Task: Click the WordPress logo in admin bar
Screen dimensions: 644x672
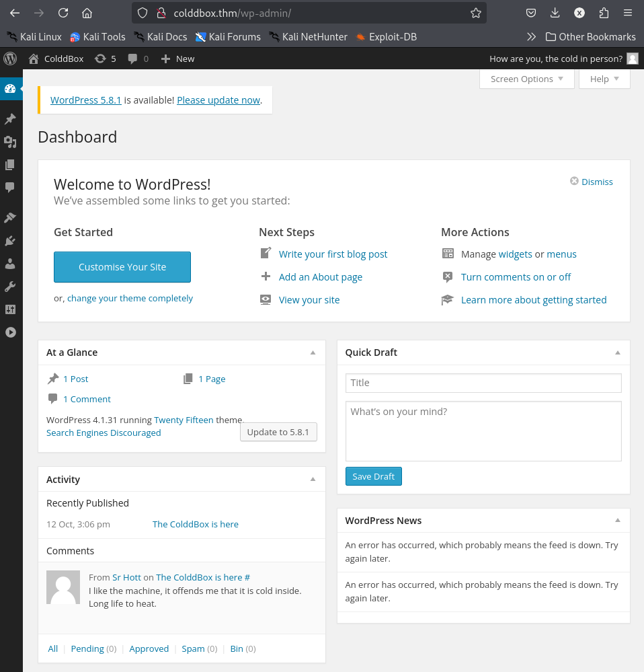Action: 10,59
